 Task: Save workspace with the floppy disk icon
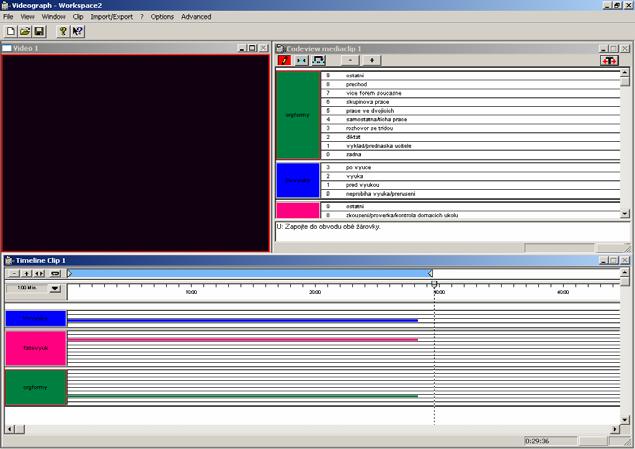[x=39, y=31]
